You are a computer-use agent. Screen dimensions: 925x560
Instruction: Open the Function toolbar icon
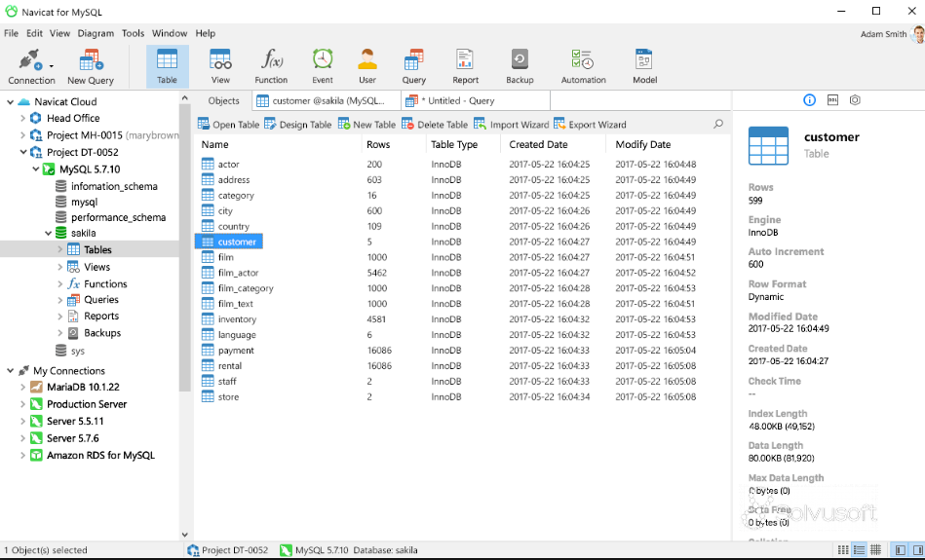(271, 66)
